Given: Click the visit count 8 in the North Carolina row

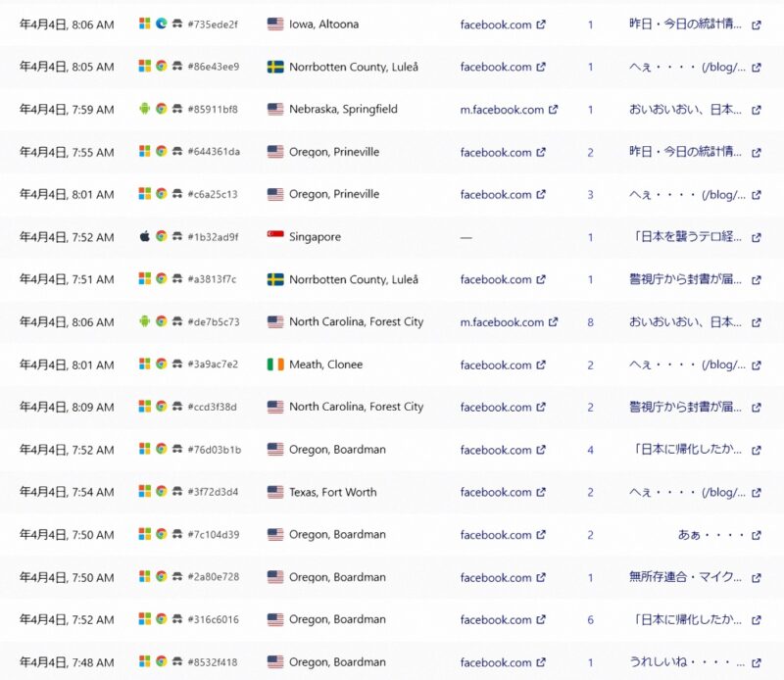Looking at the screenshot, I should (590, 322).
